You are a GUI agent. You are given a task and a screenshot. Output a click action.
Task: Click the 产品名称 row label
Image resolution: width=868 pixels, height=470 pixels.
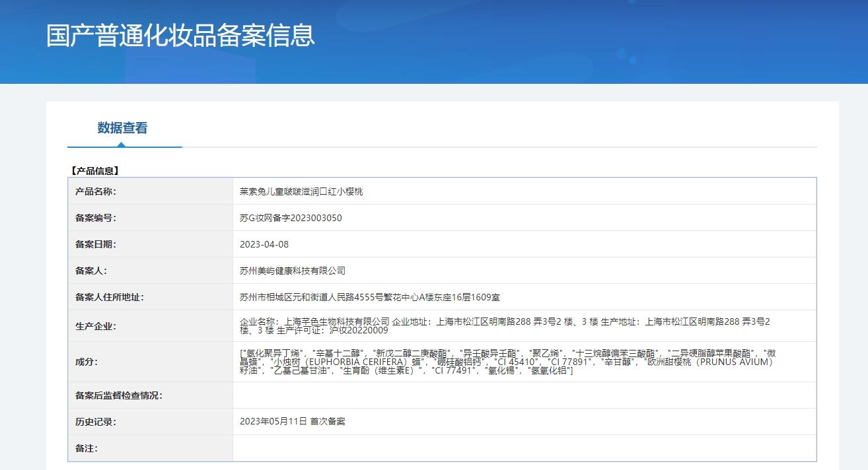(x=96, y=191)
